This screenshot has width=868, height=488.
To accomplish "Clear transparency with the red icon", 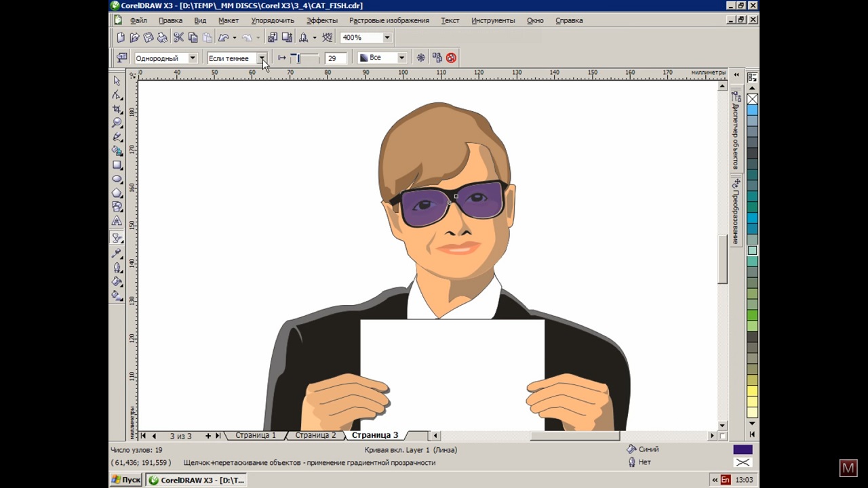I will click(451, 58).
